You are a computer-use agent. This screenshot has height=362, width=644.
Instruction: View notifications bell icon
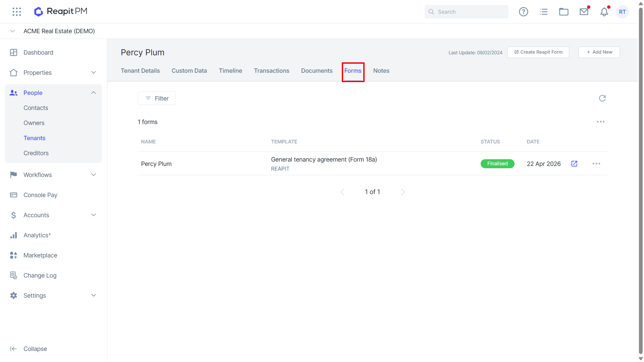click(604, 12)
